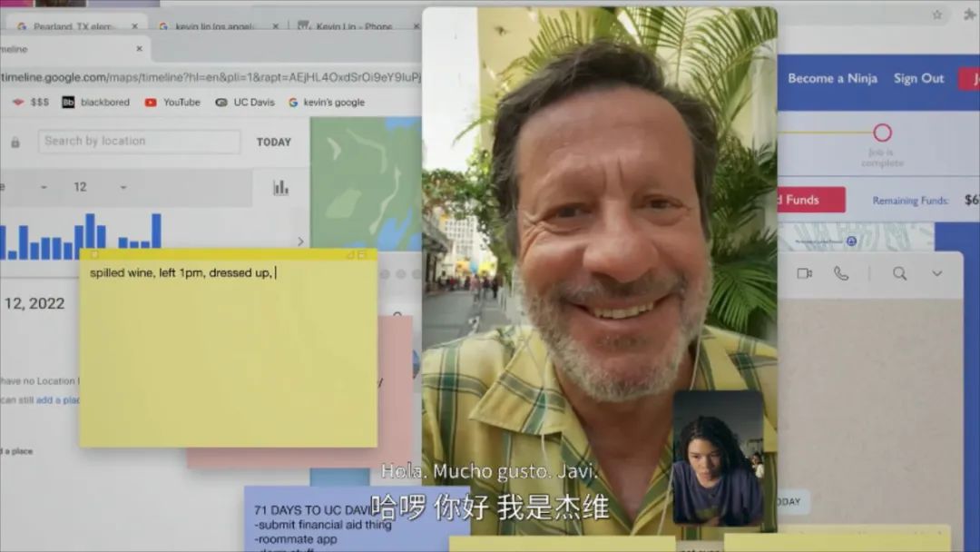Open the browser extensions puzzle icon
The image size is (980, 552).
tap(969, 15)
